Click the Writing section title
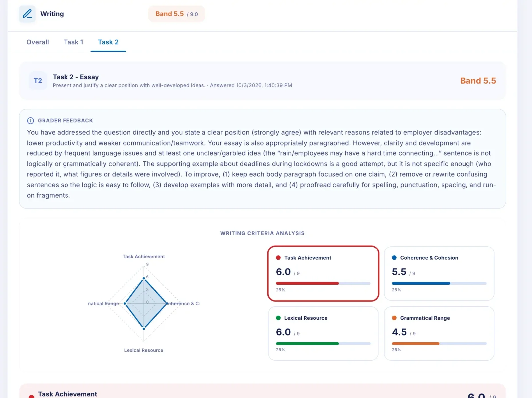This screenshot has width=532, height=398. tap(52, 14)
